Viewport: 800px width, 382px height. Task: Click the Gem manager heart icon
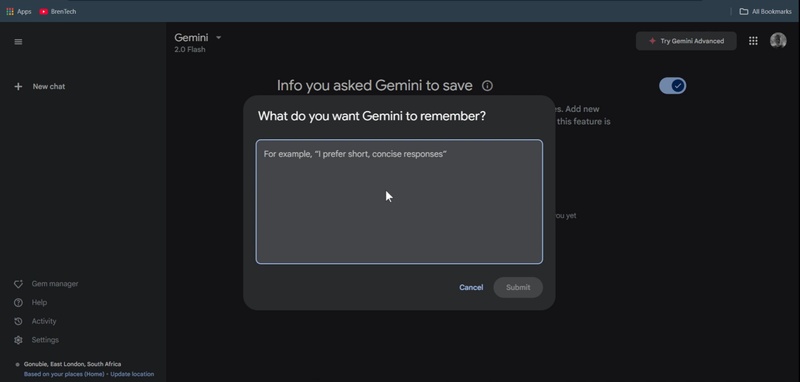18,284
